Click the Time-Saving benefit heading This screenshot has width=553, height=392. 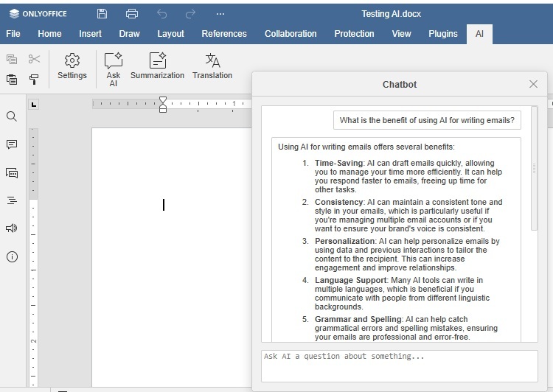pos(338,163)
